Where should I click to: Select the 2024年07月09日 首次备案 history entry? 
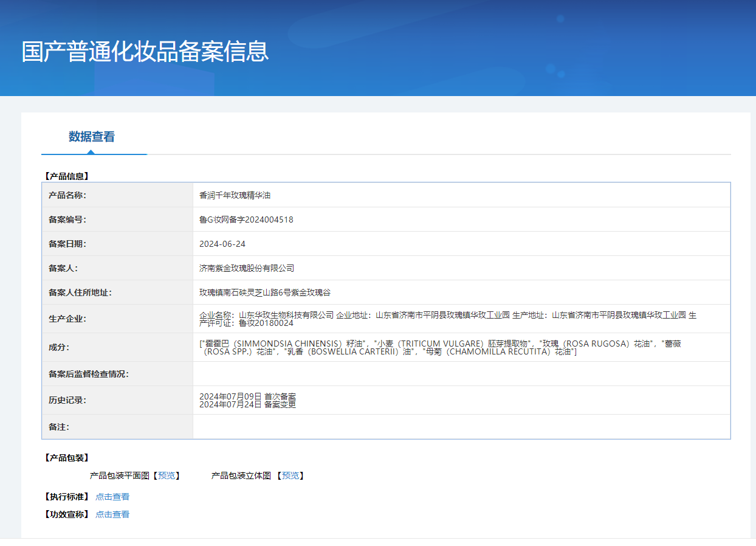[x=247, y=396]
